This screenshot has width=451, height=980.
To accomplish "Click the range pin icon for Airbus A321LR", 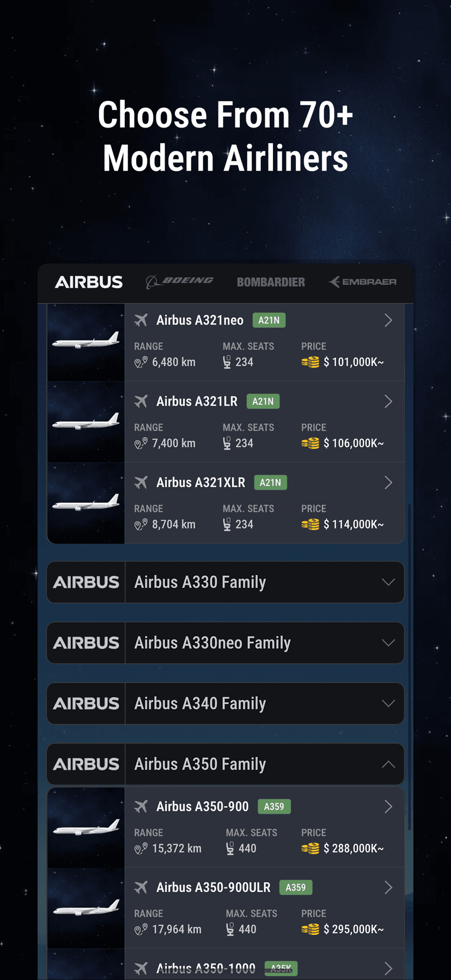I will click(141, 443).
